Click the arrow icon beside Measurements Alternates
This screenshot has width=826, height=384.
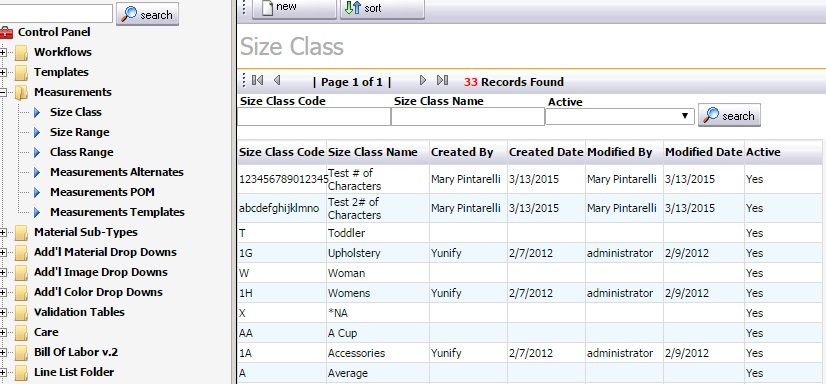tap(37, 172)
